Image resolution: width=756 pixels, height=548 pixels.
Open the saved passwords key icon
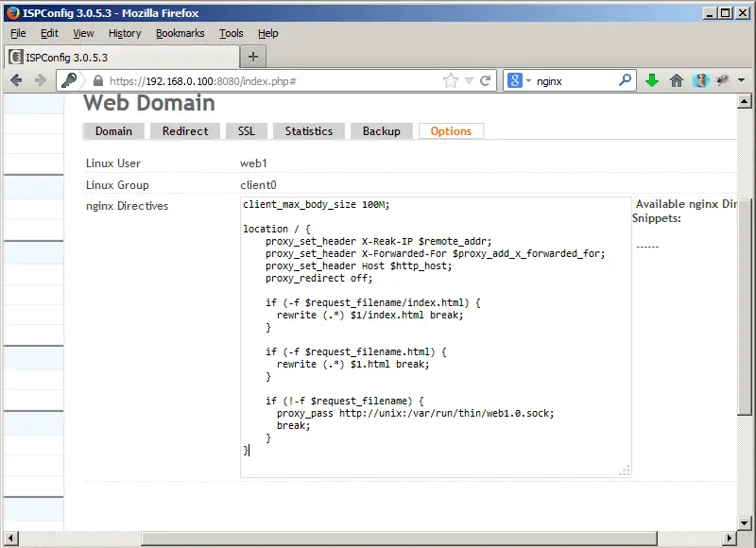click(x=69, y=80)
